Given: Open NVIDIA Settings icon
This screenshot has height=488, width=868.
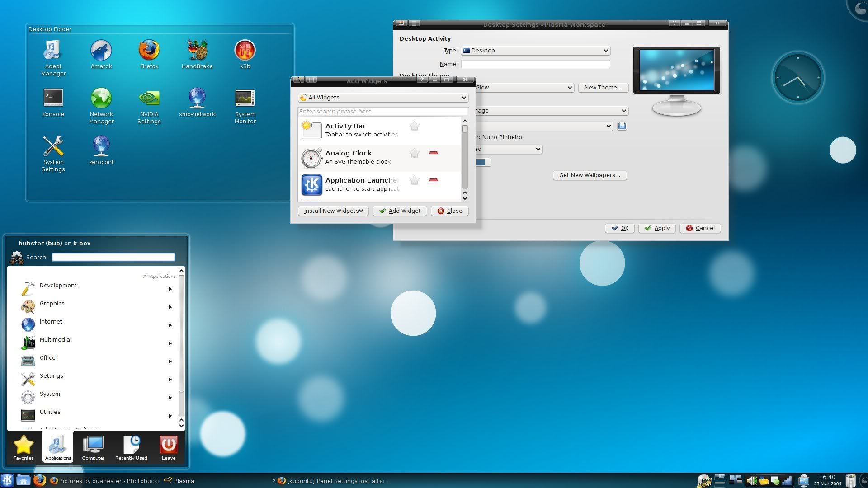Looking at the screenshot, I should click(149, 106).
